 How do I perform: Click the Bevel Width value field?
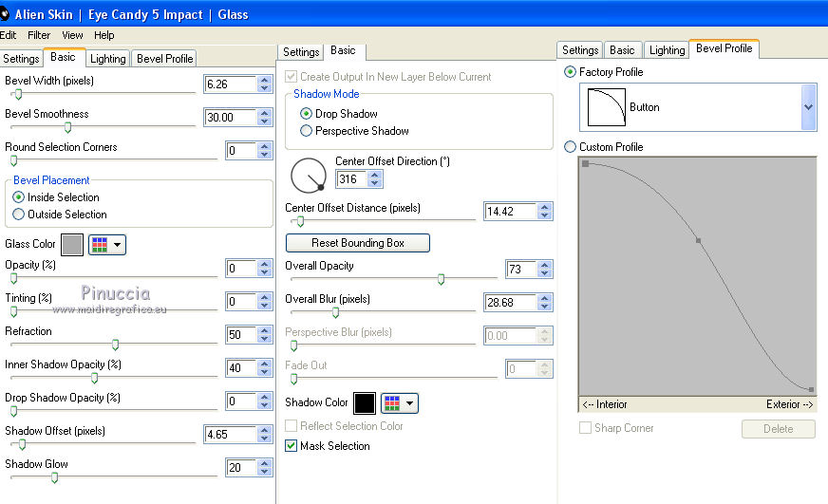point(230,84)
